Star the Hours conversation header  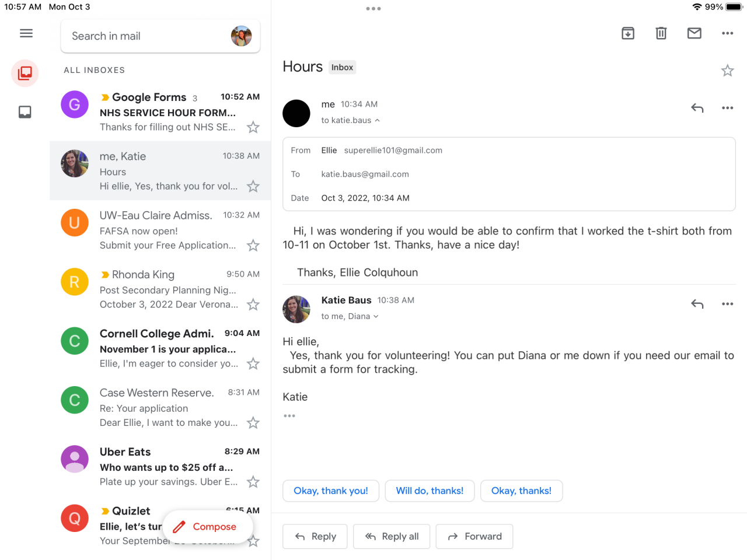point(727,71)
